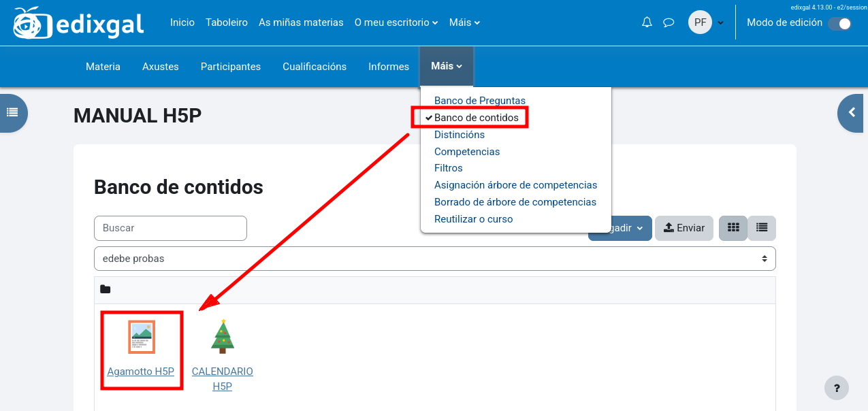This screenshot has height=411, width=868.
Task: Switch to grid icon view
Action: [733, 228]
